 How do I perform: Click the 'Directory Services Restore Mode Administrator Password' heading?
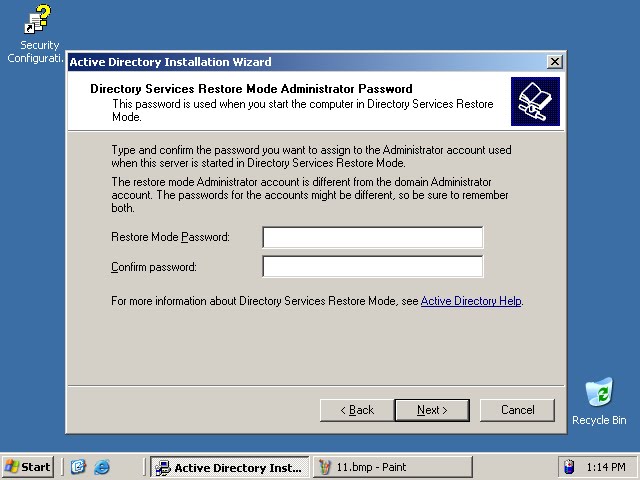(x=251, y=89)
